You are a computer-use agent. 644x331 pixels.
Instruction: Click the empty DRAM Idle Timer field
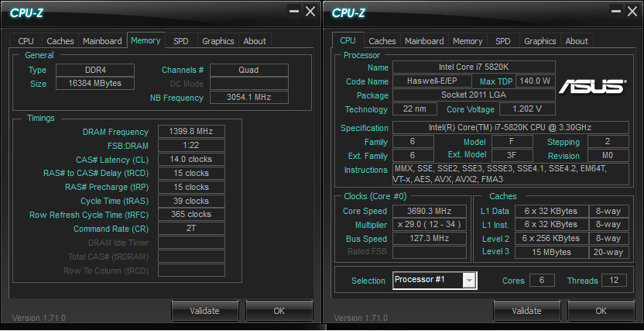click(x=191, y=242)
